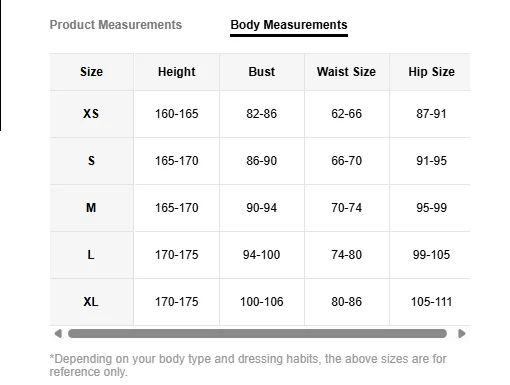Click the XL hip size cell 105-111
Screen dimensions: 510x385
(x=430, y=302)
